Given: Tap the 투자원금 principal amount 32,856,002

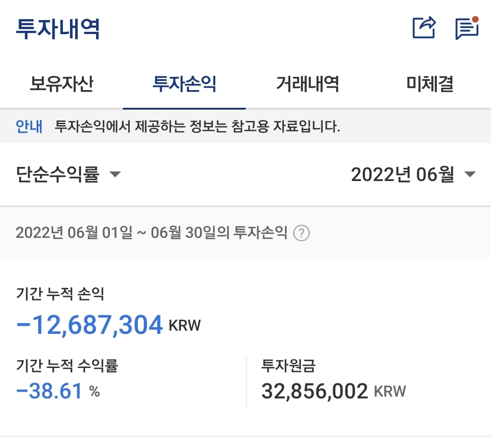Looking at the screenshot, I should [x=313, y=390].
